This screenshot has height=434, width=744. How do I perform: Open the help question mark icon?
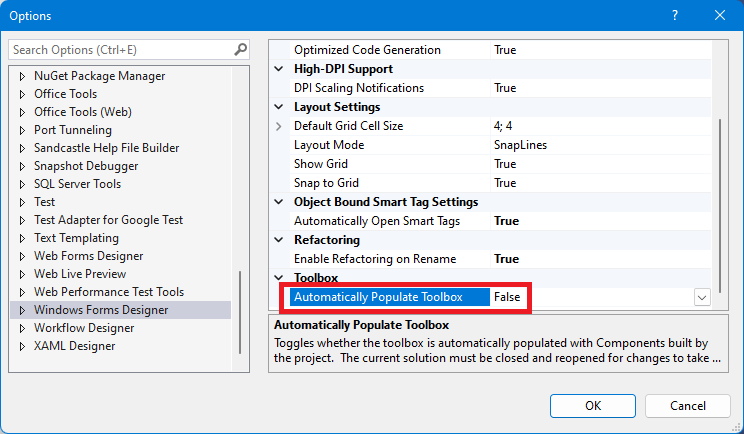pyautogui.click(x=675, y=16)
